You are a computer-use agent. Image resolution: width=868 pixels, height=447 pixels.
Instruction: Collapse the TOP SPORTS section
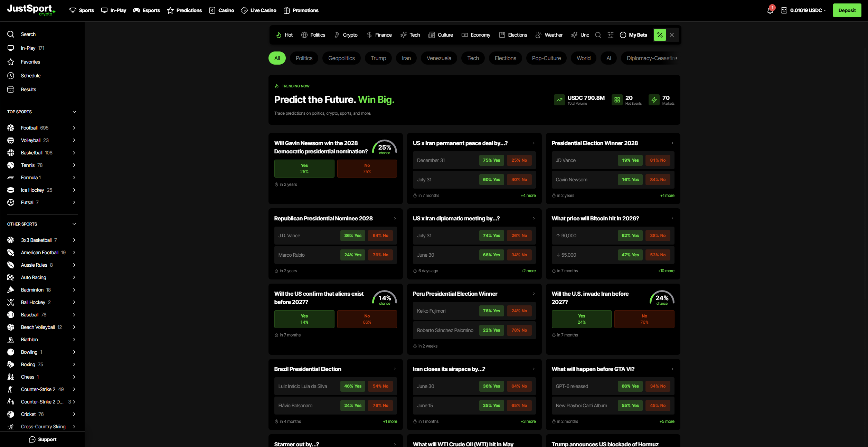point(74,112)
